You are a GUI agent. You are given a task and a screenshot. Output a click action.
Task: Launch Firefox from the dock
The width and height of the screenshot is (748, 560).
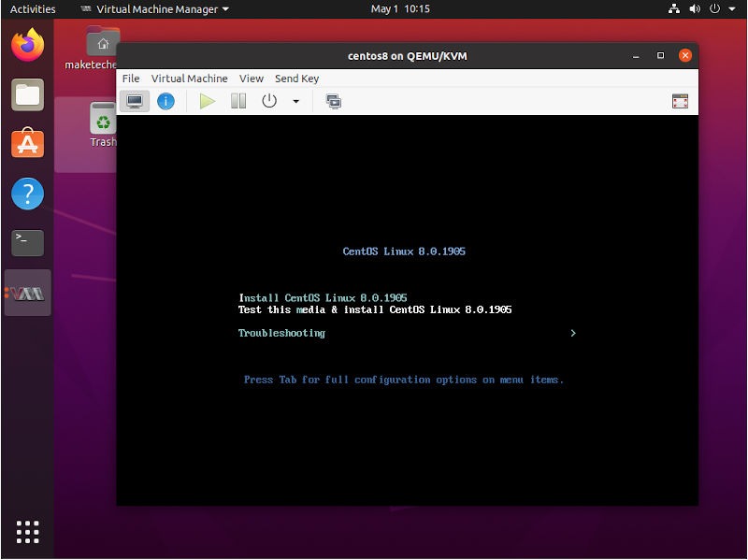click(x=27, y=45)
